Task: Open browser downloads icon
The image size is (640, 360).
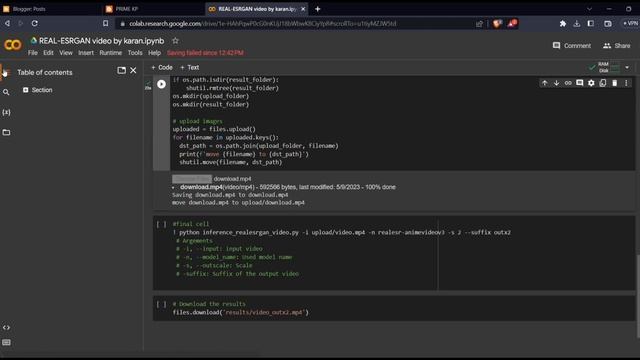Action: click(x=577, y=24)
